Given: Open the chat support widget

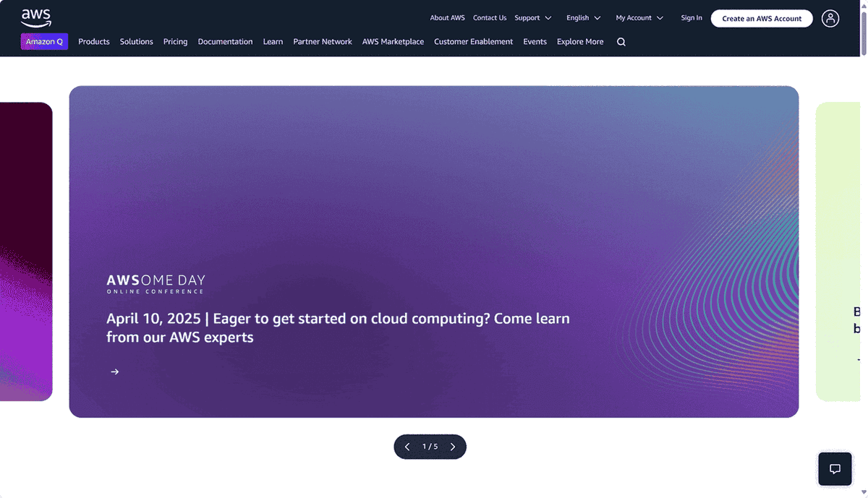Looking at the screenshot, I should point(835,468).
